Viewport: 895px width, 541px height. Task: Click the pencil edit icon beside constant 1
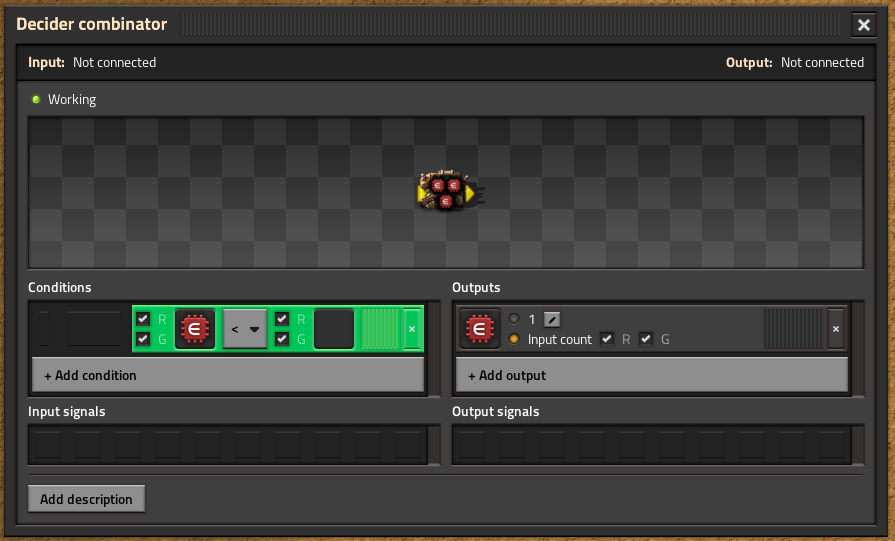pyautogui.click(x=552, y=319)
